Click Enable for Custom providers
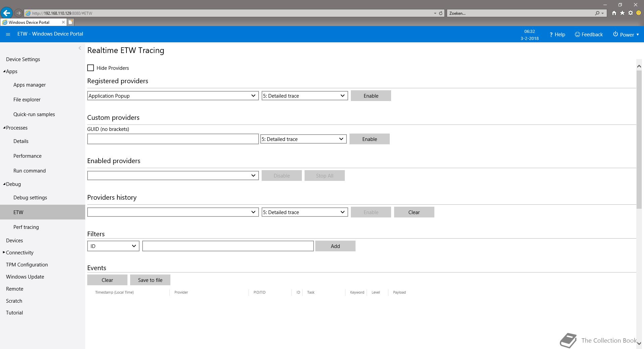Viewport: 644px width, 349px height. tap(369, 139)
